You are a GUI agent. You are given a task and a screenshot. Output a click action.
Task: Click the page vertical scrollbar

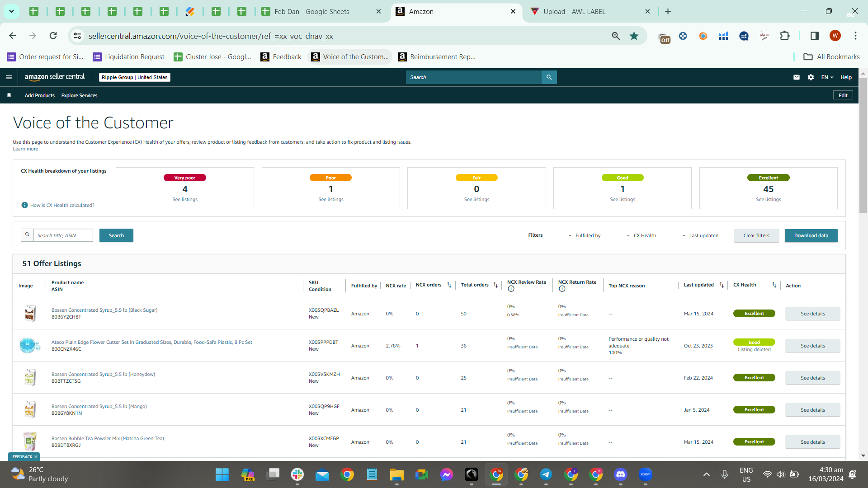coord(863,145)
